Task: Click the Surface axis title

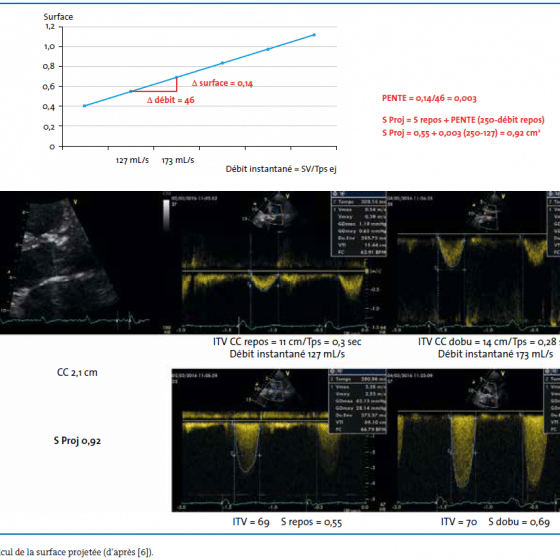Action: (x=58, y=17)
